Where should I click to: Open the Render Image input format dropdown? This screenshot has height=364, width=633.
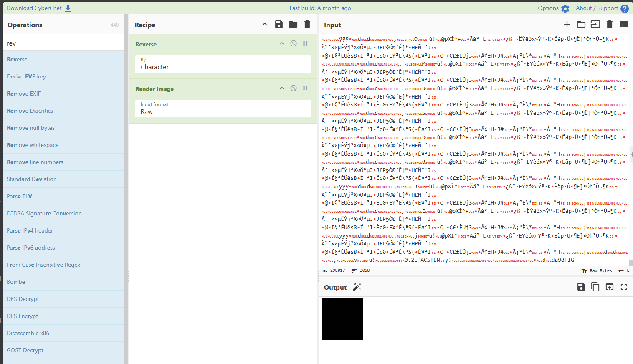point(223,109)
